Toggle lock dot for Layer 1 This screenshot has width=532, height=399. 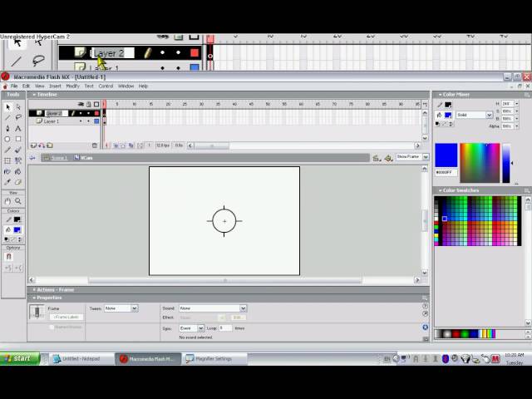click(x=89, y=121)
